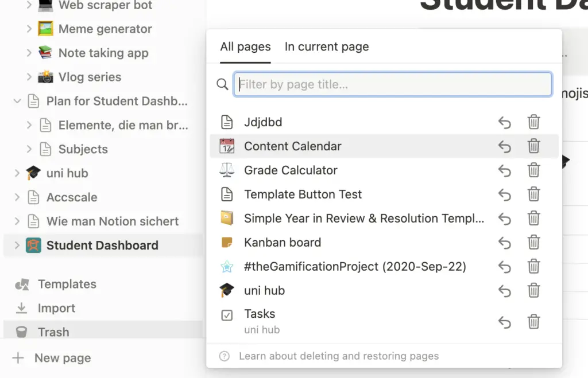Select the All pages tab

245,47
